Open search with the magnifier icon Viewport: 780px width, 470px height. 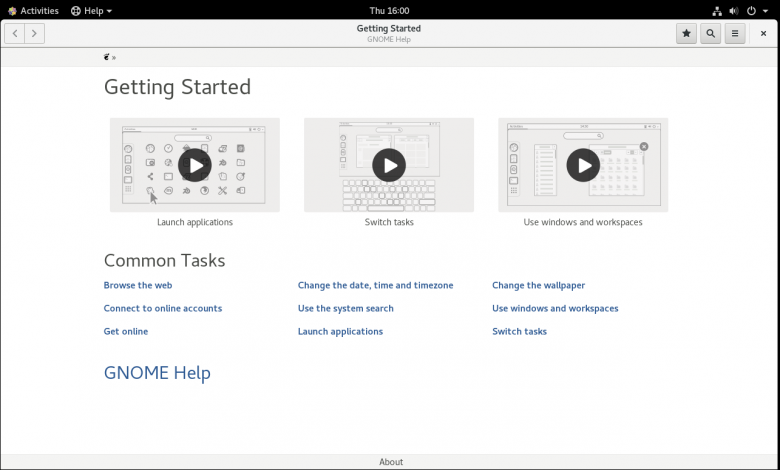click(710, 33)
